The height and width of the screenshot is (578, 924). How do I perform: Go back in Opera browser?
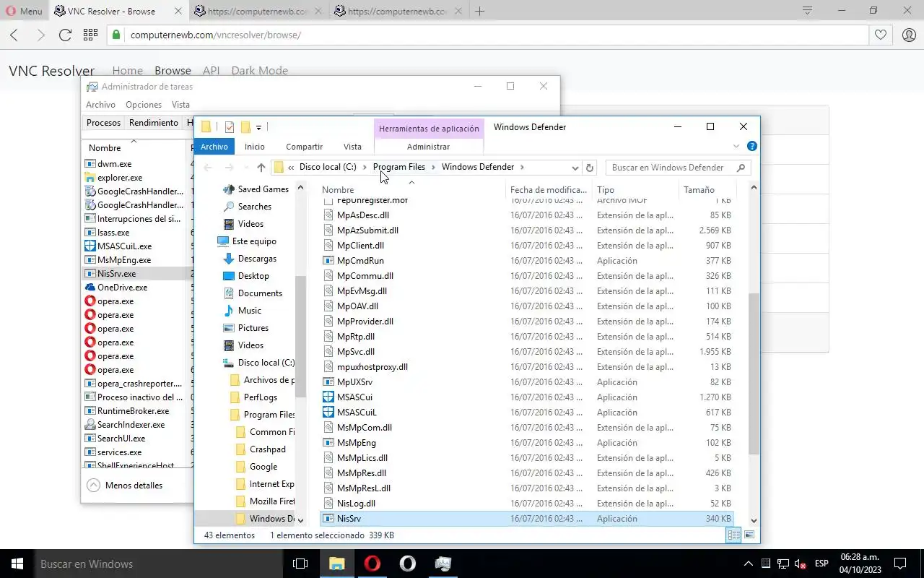coord(14,35)
